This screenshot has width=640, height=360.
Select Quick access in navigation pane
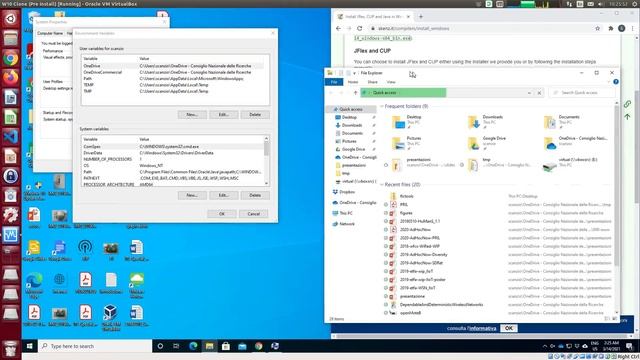[351, 109]
